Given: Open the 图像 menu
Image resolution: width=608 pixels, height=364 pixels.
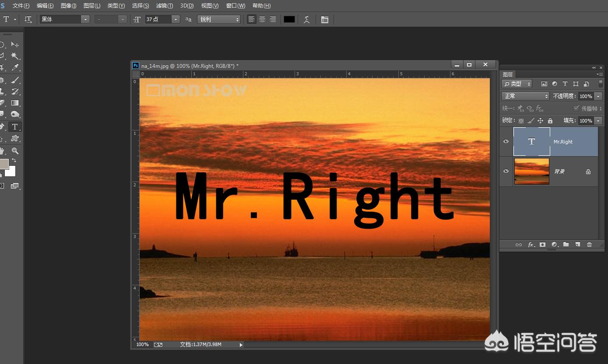Looking at the screenshot, I should 68,6.
